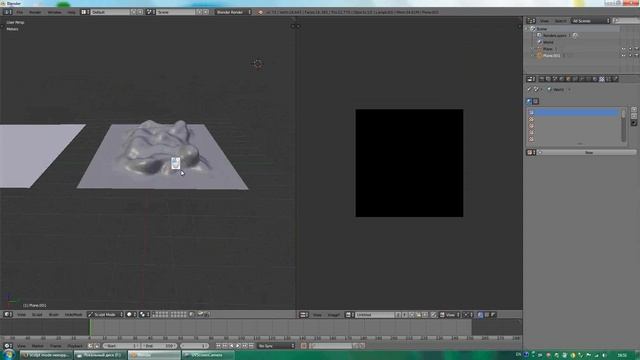Open the Sculpt Mode dropdown
This screenshot has height=360, width=640.
pyautogui.click(x=105, y=315)
